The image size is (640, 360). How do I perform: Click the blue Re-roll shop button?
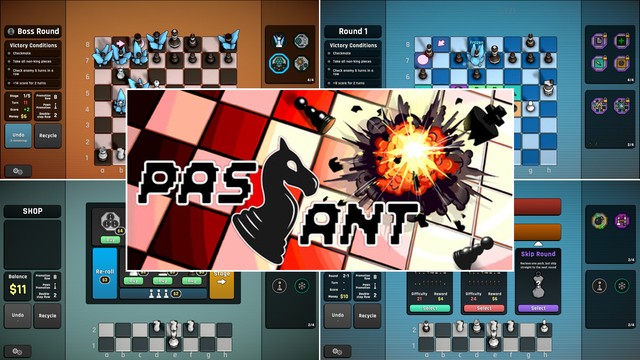104,273
